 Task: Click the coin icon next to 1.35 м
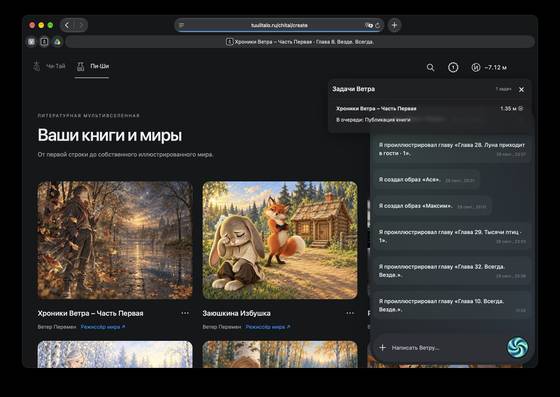(x=521, y=109)
